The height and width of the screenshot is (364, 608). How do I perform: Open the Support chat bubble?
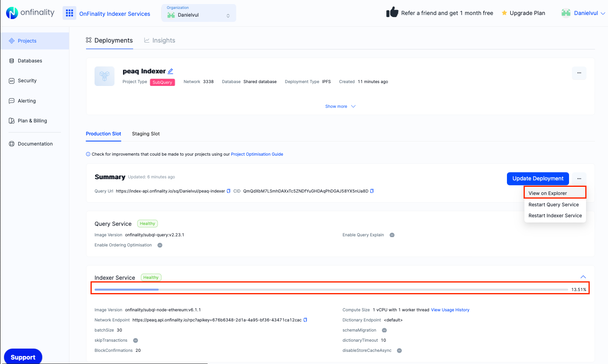23,357
